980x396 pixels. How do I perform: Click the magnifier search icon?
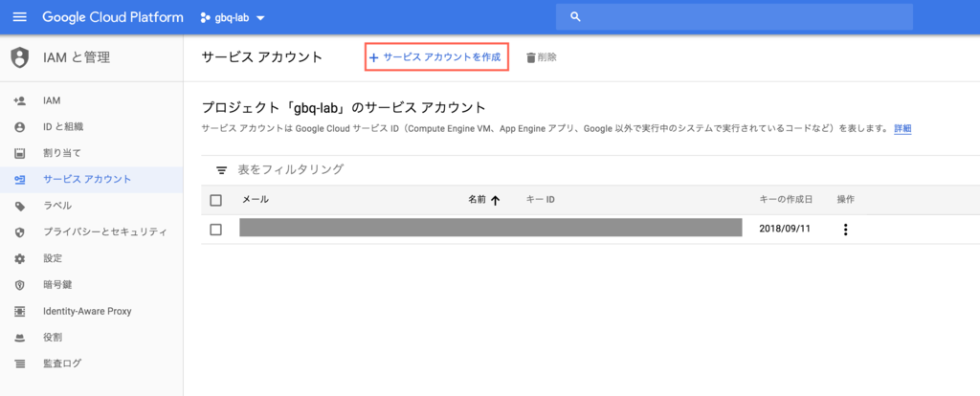point(576,17)
